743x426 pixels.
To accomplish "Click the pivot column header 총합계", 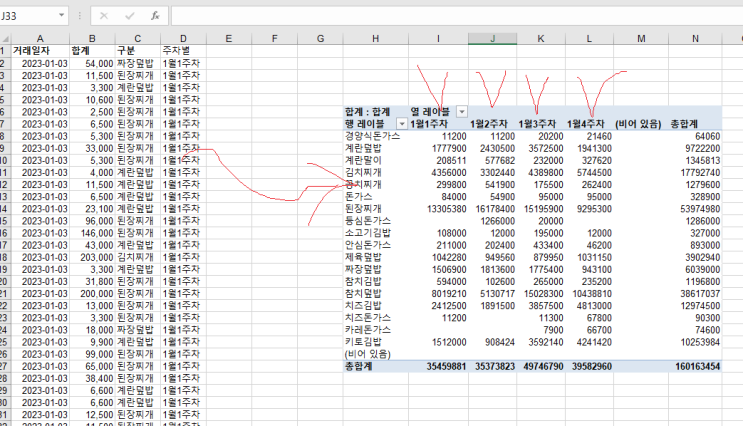I will tap(684, 124).
